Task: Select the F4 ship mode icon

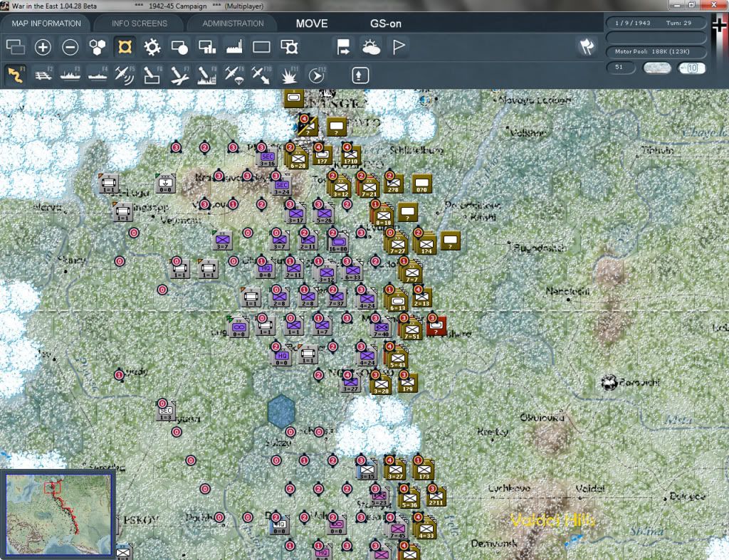Action: tap(98, 75)
